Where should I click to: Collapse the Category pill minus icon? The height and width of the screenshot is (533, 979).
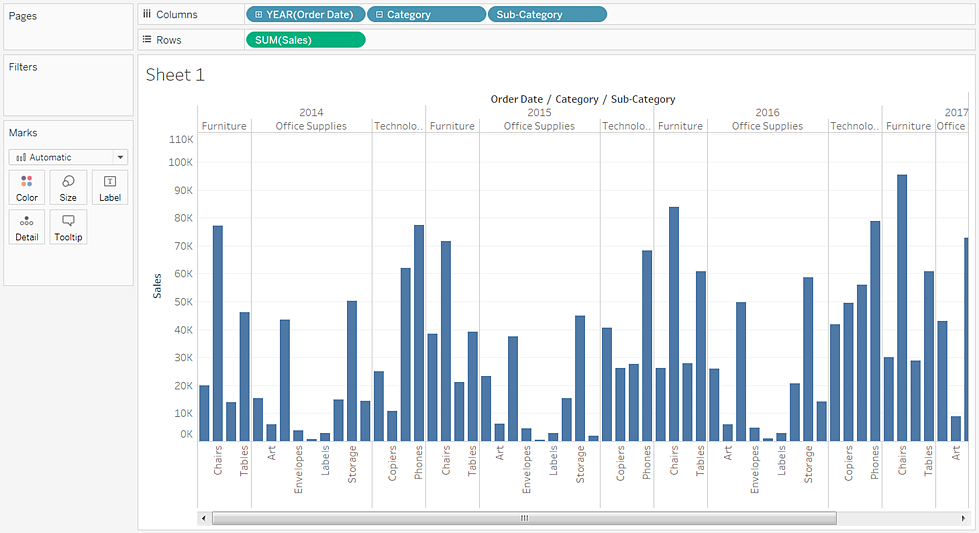(x=379, y=15)
